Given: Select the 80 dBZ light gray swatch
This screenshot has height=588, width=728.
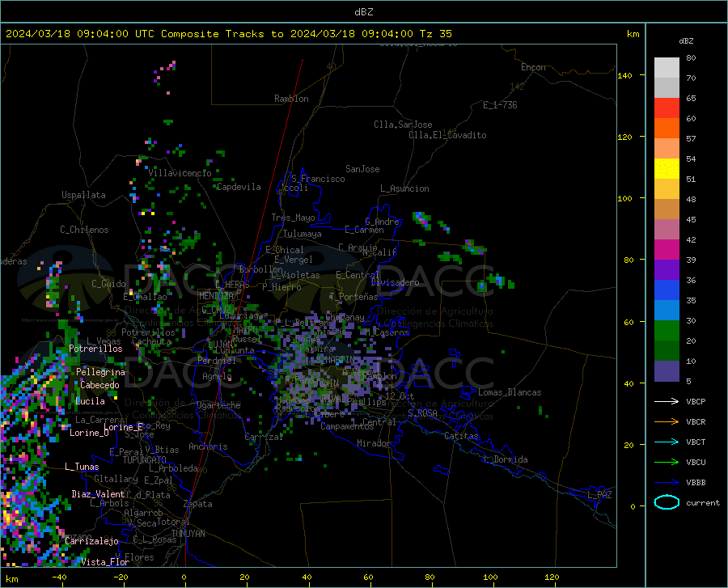Looking at the screenshot, I should (667, 68).
